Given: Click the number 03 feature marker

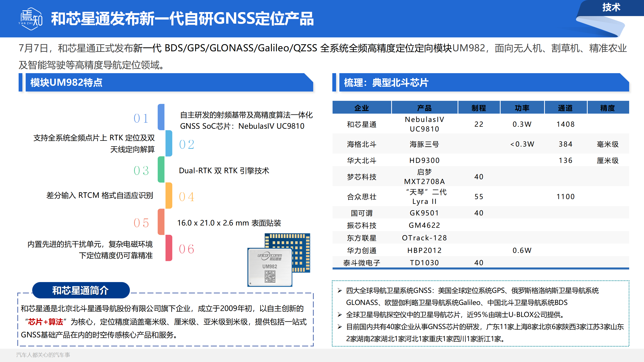Looking at the screenshot, I should pos(141,170).
